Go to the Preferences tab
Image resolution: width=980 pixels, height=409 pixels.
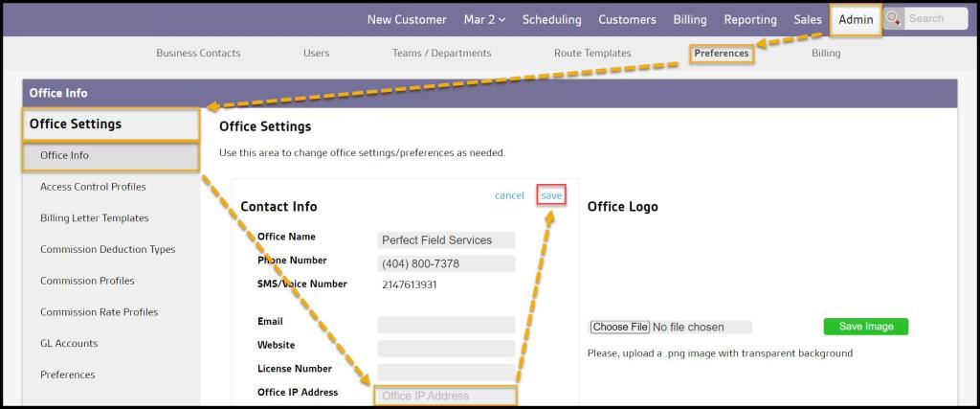click(722, 54)
